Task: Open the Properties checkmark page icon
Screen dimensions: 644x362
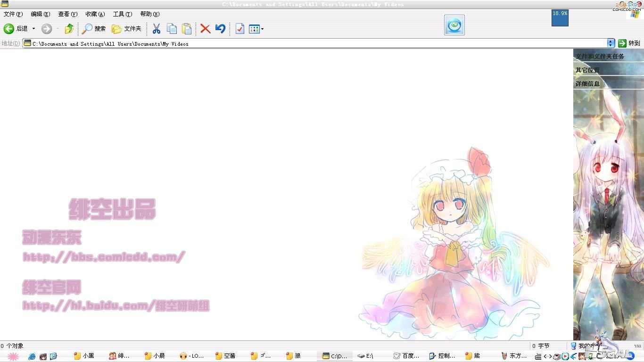Action: coord(239,29)
